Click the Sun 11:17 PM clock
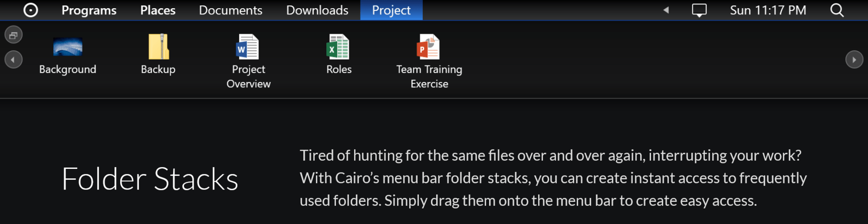868x224 pixels. 768,10
